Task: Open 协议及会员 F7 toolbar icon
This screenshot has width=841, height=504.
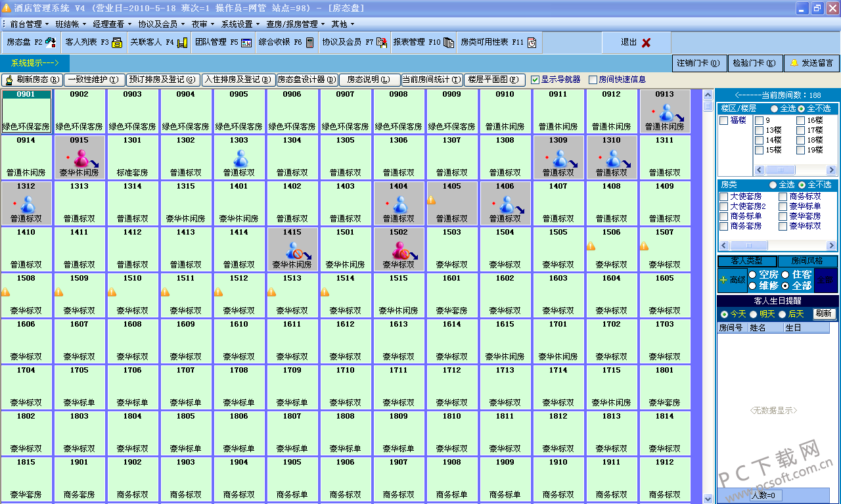Action: point(382,43)
